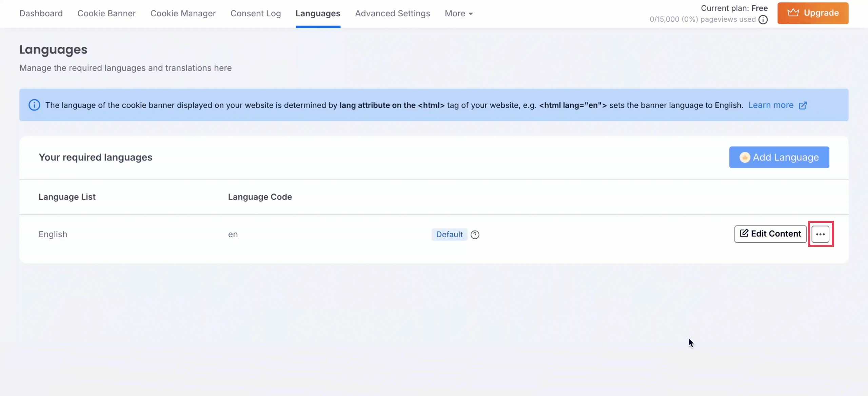This screenshot has width=868, height=396.
Task: Go to the Dashboard tab
Action: (x=41, y=14)
